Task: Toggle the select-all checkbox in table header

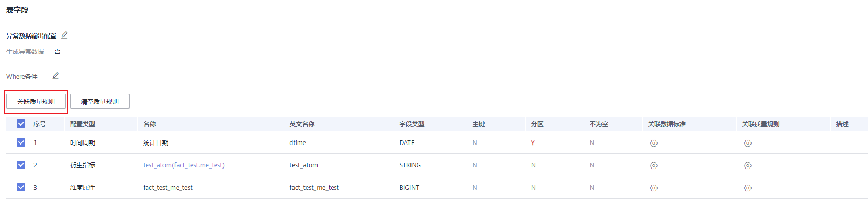Action: click(21, 124)
